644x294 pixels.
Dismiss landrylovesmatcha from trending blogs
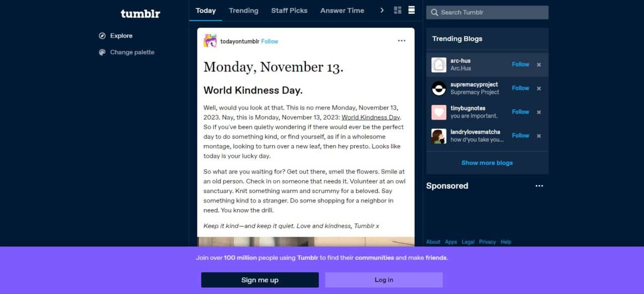(x=539, y=136)
